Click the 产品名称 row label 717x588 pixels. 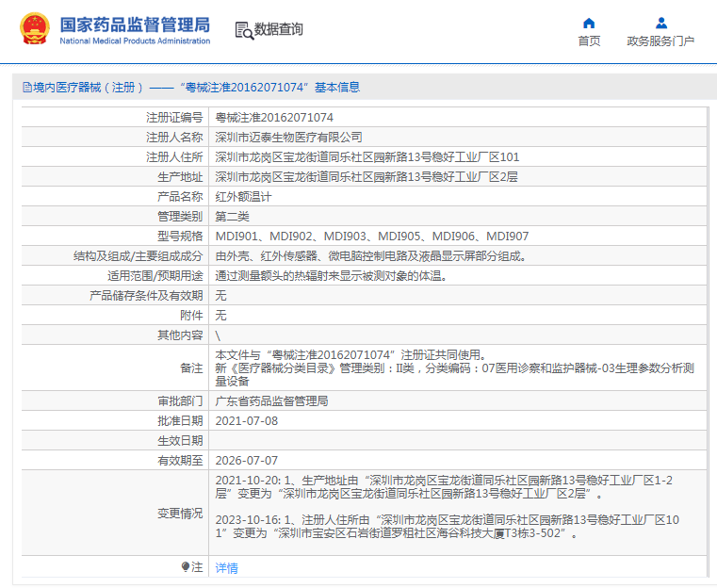(x=180, y=197)
